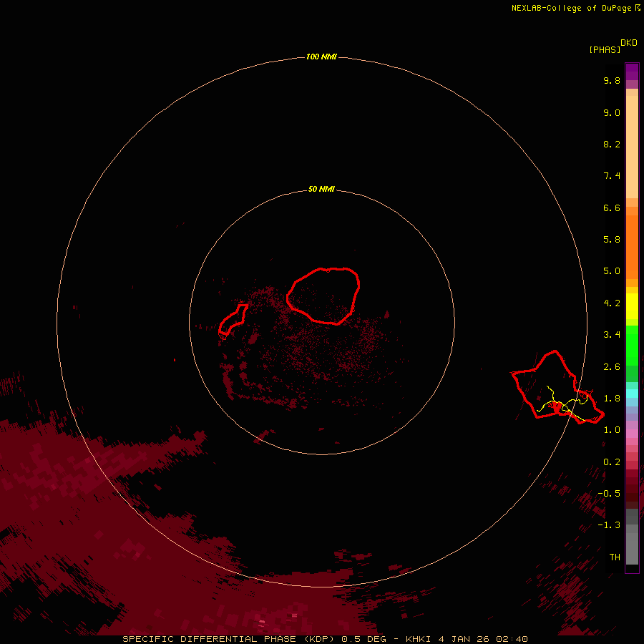This screenshot has width=644, height=644.
Task: Click the 7.4 color scale value
Action: 612,176
